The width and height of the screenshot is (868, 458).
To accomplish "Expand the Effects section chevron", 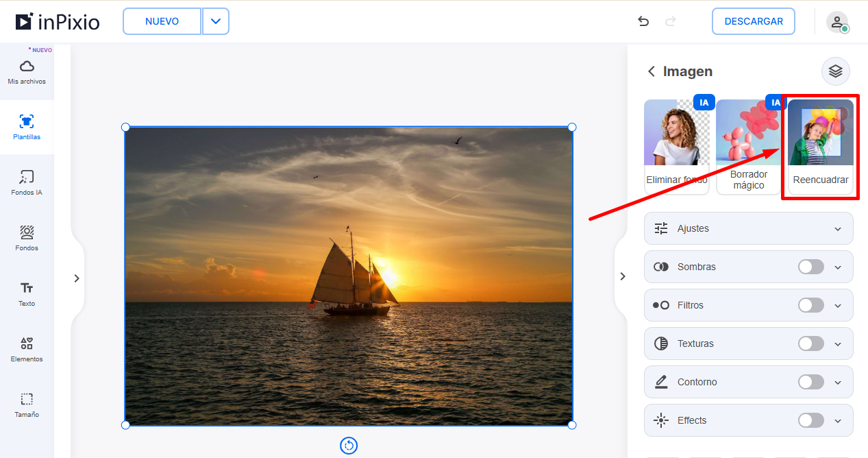I will point(838,420).
